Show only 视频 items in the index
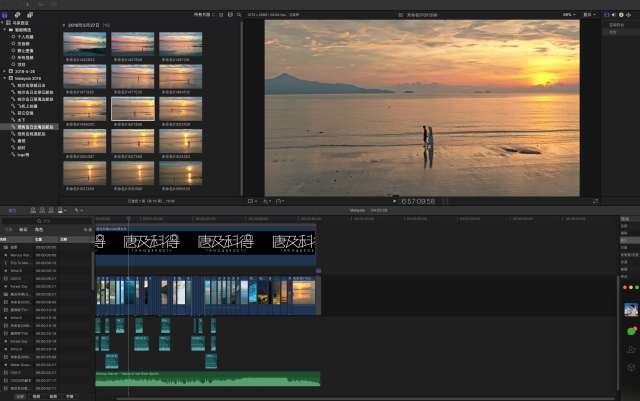Viewport: 640px width, 401px height. click(34, 396)
